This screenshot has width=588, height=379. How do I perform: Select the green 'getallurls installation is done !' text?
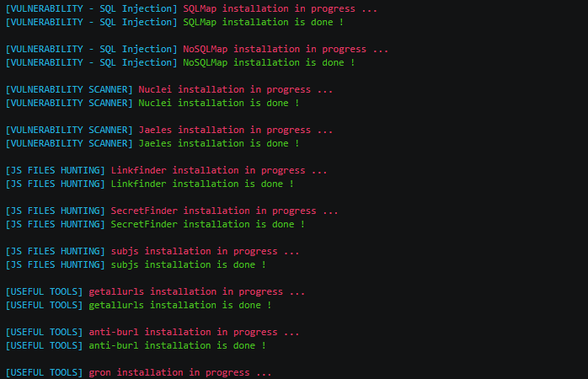coord(180,306)
